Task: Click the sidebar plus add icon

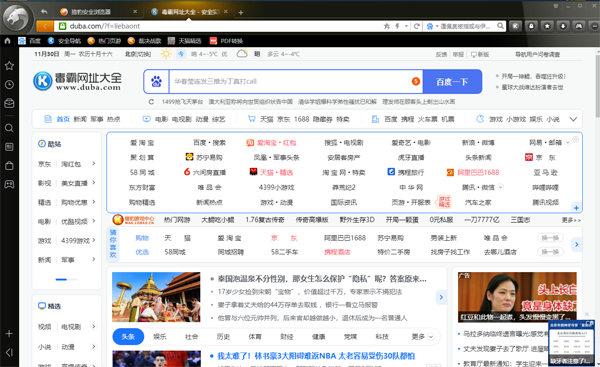Action: point(9,334)
